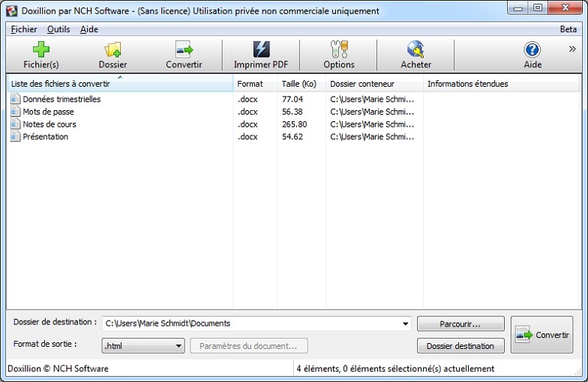Click the Beta label in menu bar
The width and height of the screenshot is (588, 382).
pyautogui.click(x=568, y=29)
